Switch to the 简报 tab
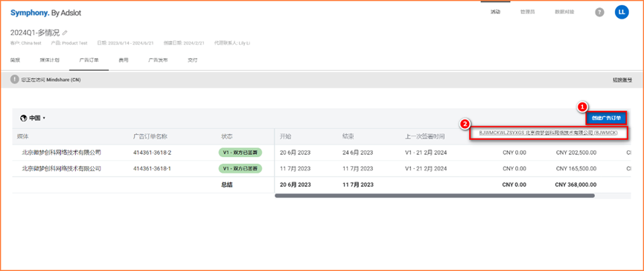This screenshot has width=644, height=271. click(x=15, y=60)
